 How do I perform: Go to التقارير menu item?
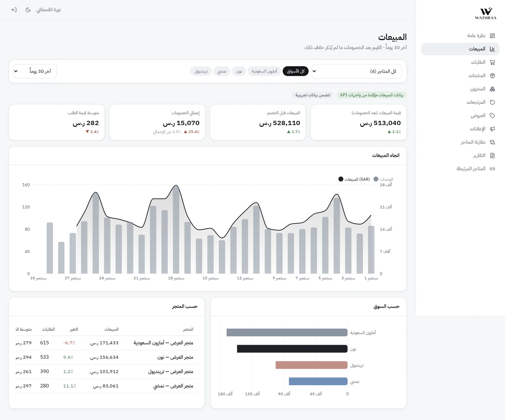(x=460, y=155)
